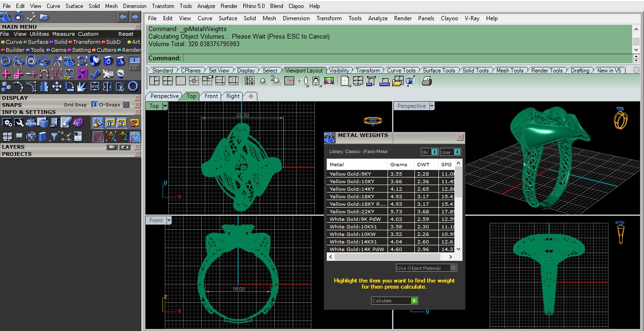Select the White Gold:14K PdW row
Viewport: 644px width, 331px height.
(x=391, y=249)
